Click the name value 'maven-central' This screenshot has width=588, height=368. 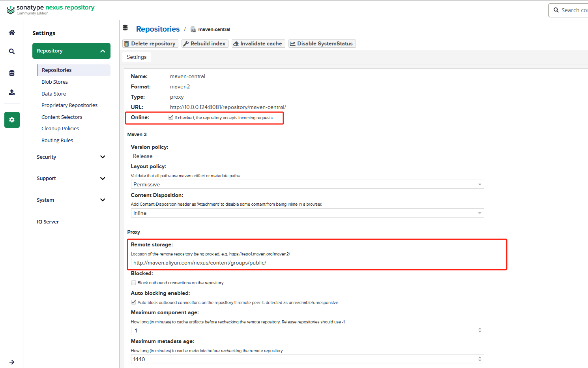click(187, 77)
